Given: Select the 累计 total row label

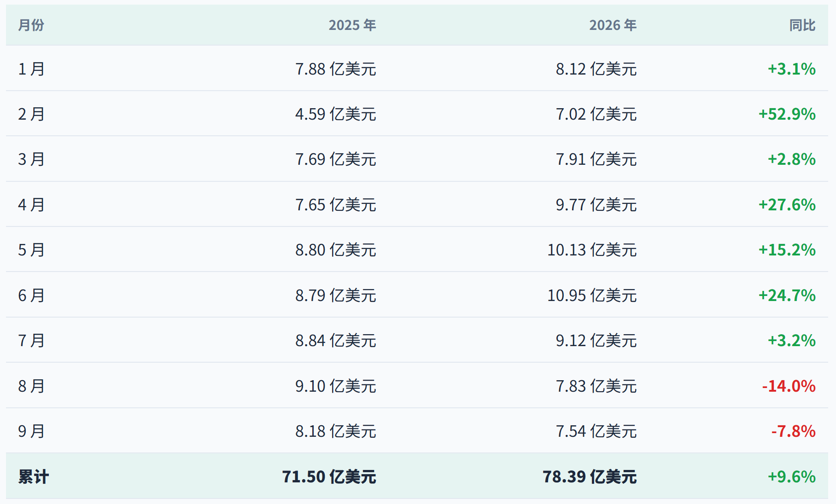Looking at the screenshot, I should click(33, 477).
